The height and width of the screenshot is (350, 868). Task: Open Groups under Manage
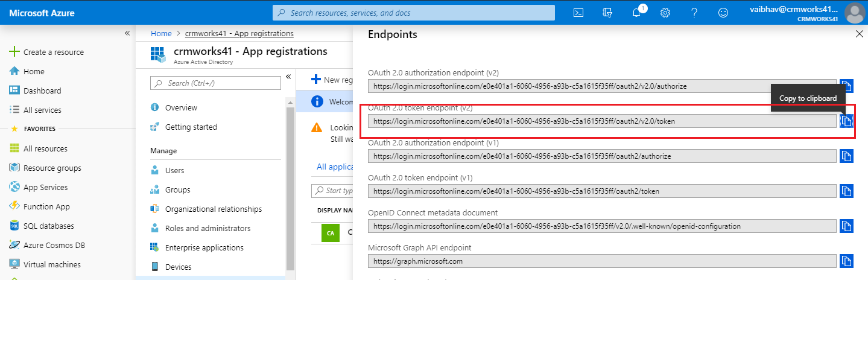point(169,189)
